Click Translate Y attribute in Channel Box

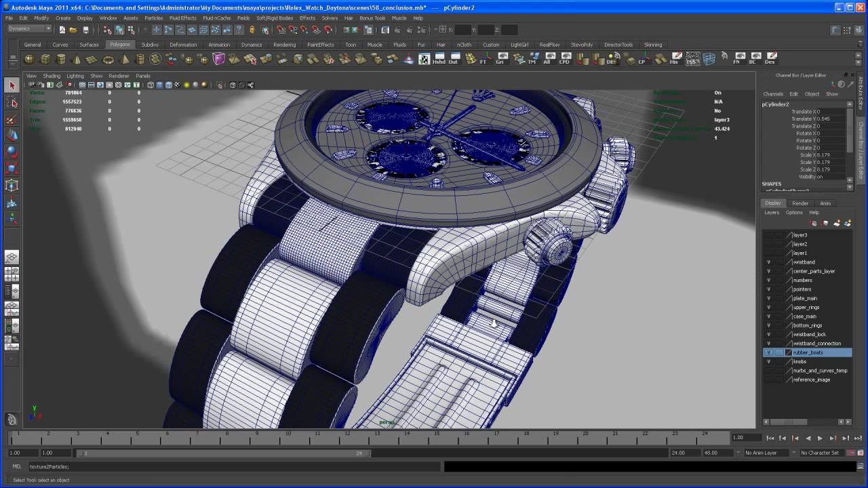(x=806, y=119)
